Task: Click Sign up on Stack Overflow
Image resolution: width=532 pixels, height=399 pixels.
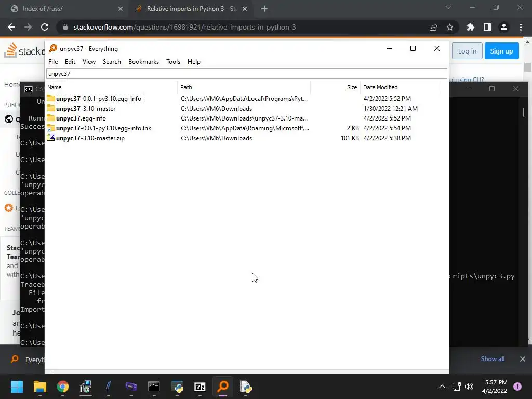Action: click(501, 51)
